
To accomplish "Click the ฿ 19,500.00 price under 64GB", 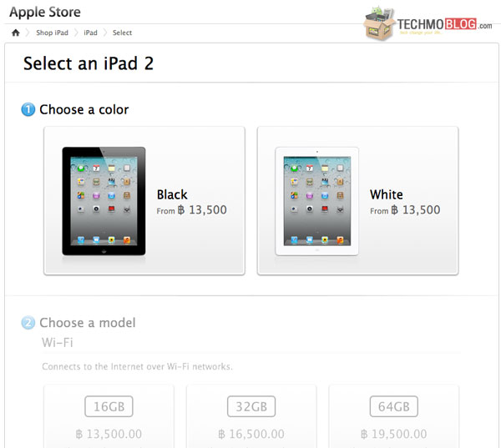I will pos(393,434).
